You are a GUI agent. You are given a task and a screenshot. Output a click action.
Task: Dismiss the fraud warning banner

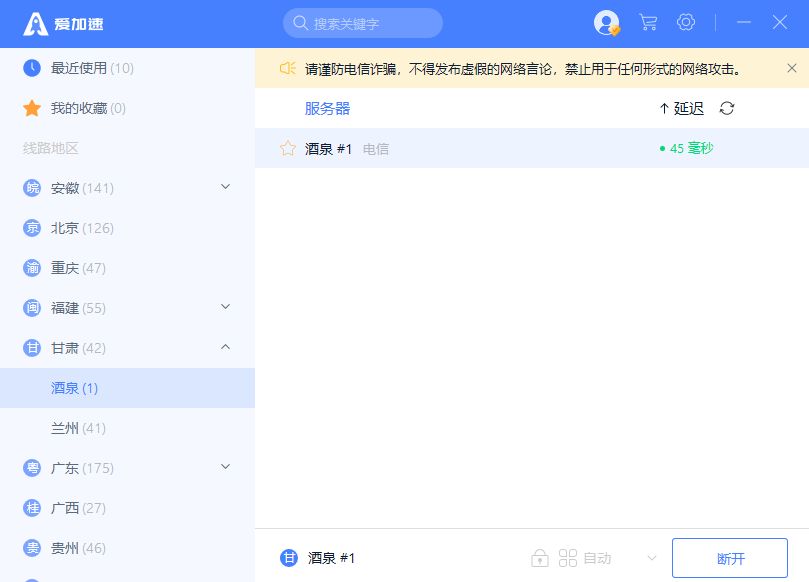(x=791, y=68)
